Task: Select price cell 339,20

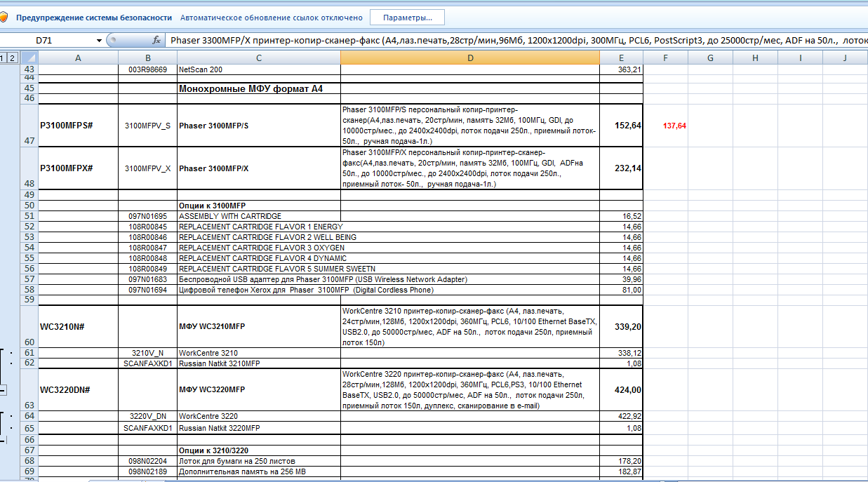Action: click(621, 326)
